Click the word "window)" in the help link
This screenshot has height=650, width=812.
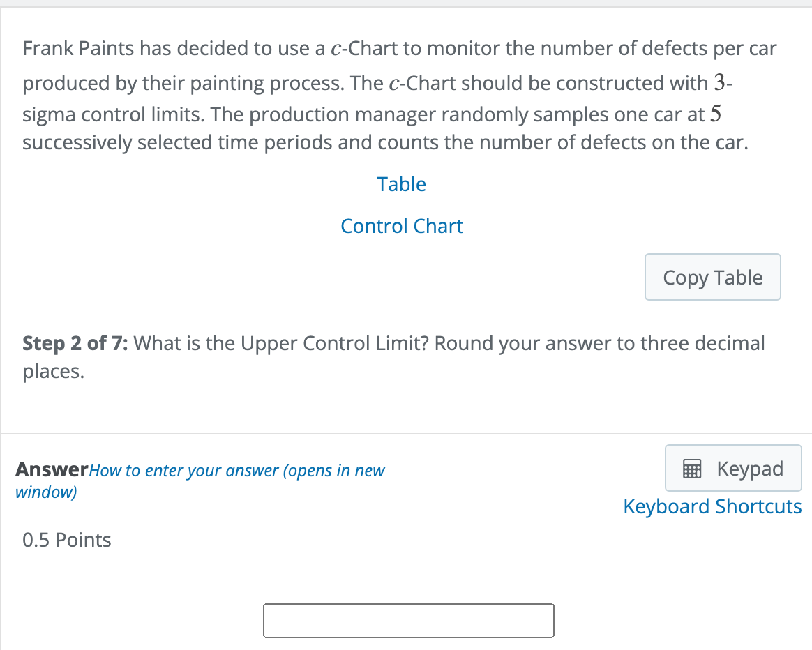click(x=46, y=492)
